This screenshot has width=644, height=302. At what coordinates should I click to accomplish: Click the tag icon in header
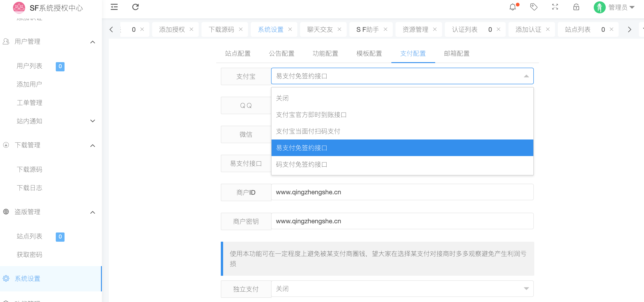tap(534, 7)
